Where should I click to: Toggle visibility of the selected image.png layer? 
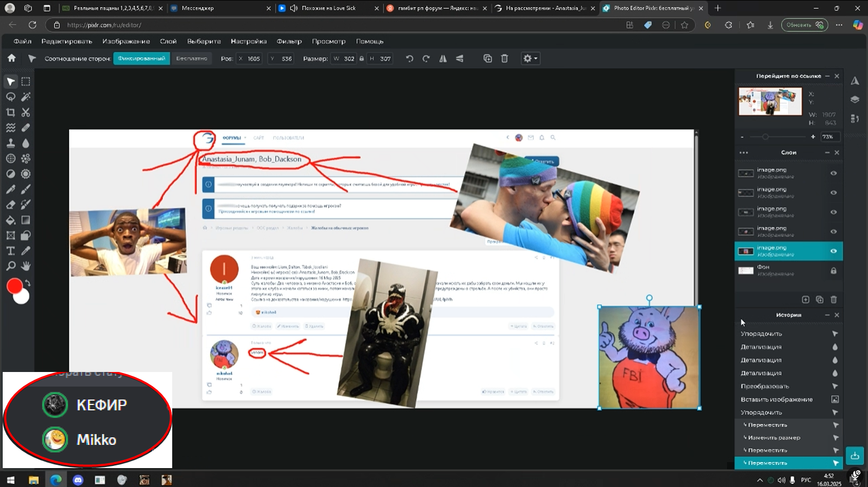tap(833, 251)
